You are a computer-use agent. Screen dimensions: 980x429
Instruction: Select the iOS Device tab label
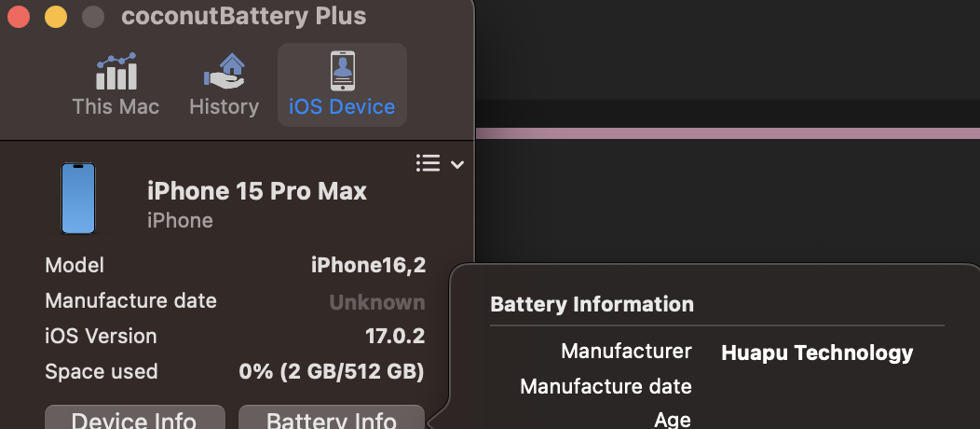click(x=342, y=107)
